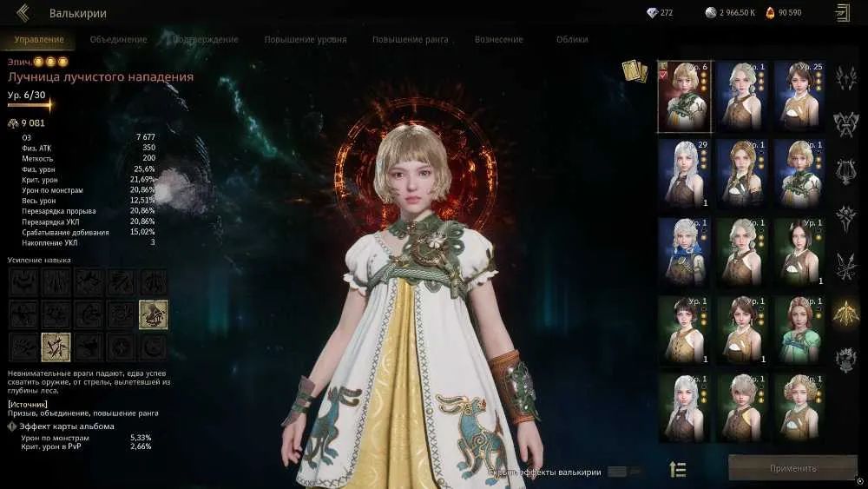Select the valkyrie card labeled Ур. 25
868x489 pixels.
click(799, 96)
